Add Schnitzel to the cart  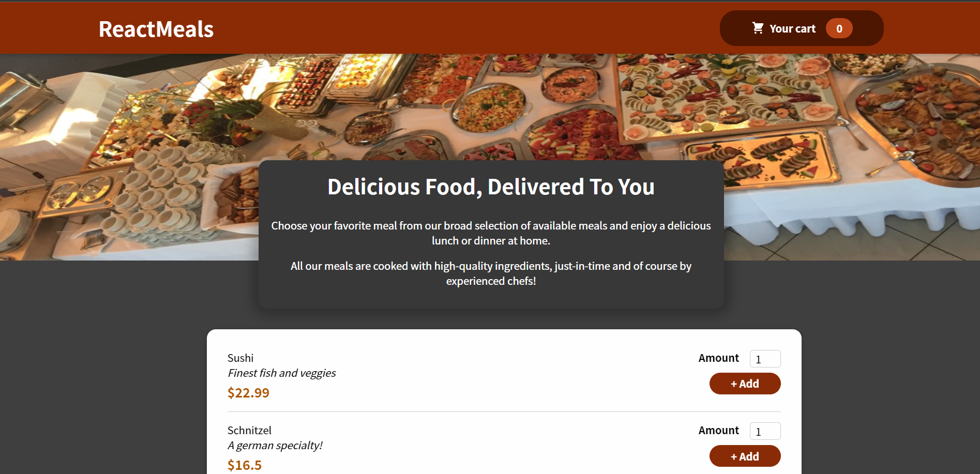pos(745,456)
